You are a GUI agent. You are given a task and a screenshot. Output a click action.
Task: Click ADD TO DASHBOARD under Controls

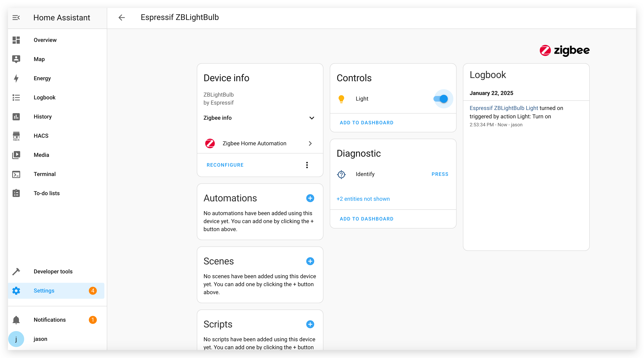coord(367,123)
